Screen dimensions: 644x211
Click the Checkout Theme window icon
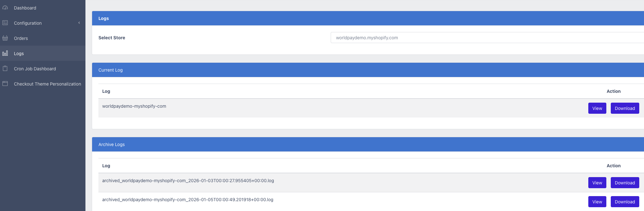tap(5, 84)
